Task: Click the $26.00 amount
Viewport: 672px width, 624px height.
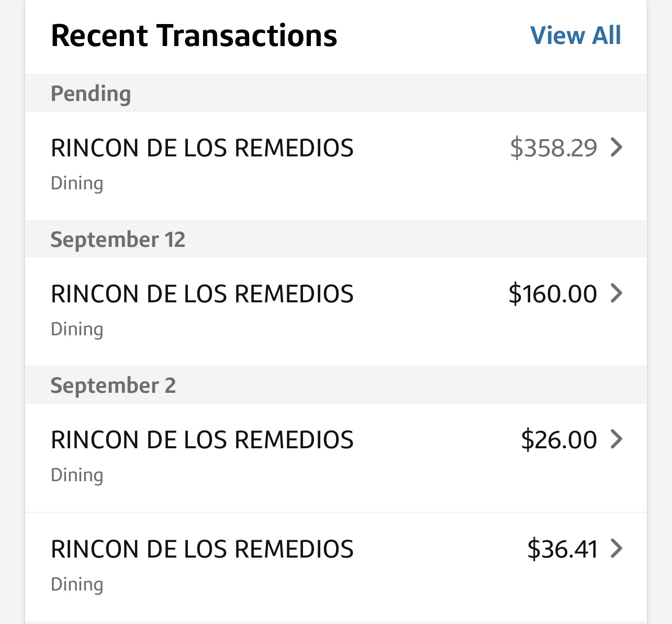Action: pyautogui.click(x=558, y=440)
